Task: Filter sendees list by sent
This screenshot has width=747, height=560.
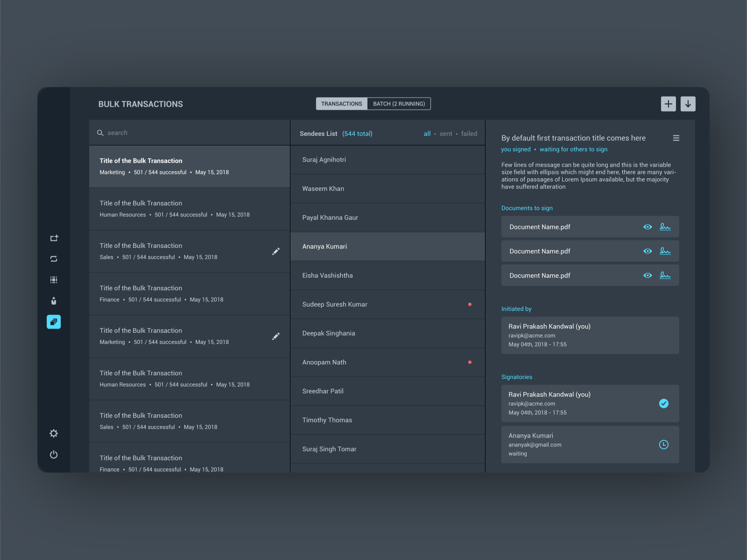Action: pyautogui.click(x=446, y=133)
